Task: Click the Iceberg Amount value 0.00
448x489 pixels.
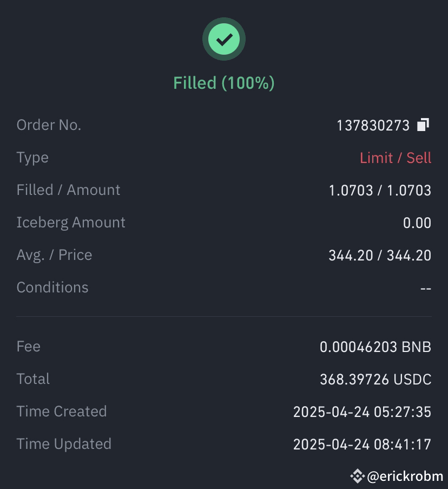Action: click(x=417, y=223)
